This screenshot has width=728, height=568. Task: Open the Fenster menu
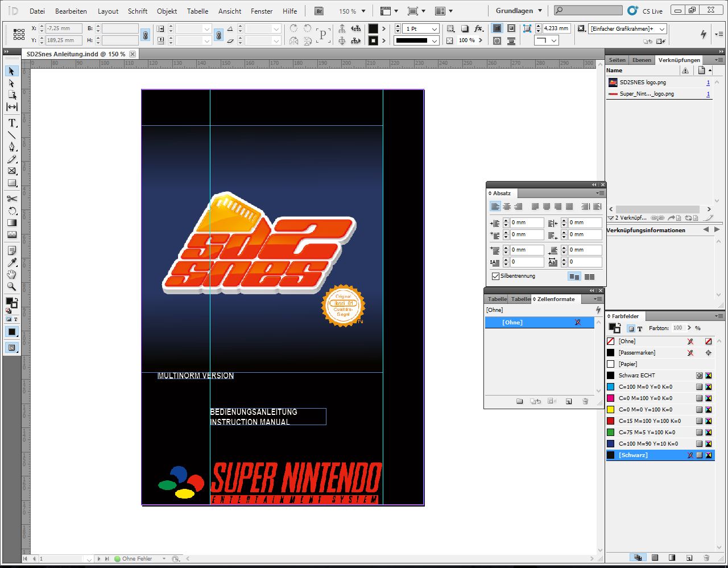262,11
